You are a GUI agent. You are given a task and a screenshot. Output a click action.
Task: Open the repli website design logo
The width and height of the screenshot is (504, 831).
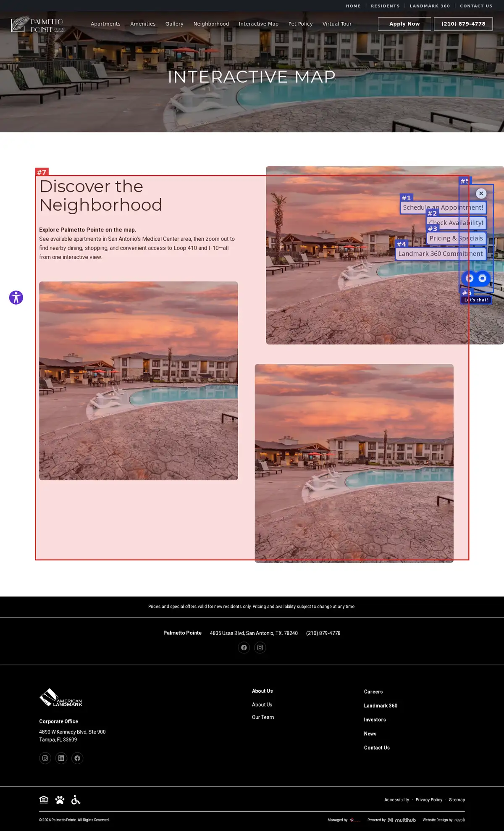pos(459,820)
